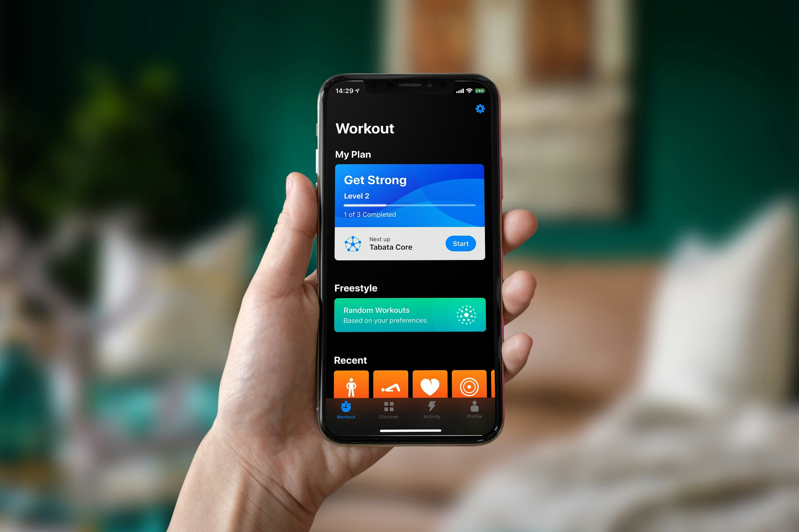Tap the stretching figure recent workout icon
Viewport: 799px width, 532px height.
pos(390,386)
